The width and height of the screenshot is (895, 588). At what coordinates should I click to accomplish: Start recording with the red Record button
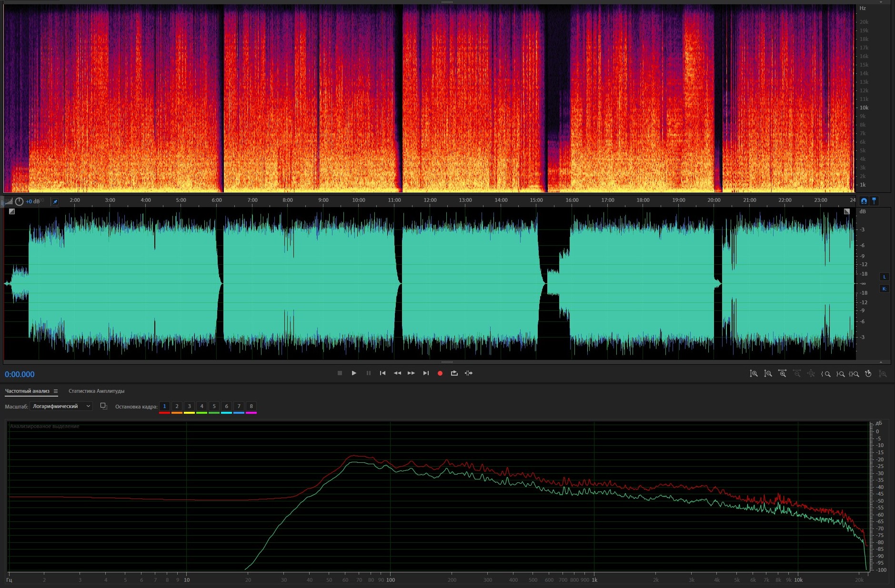tap(440, 373)
